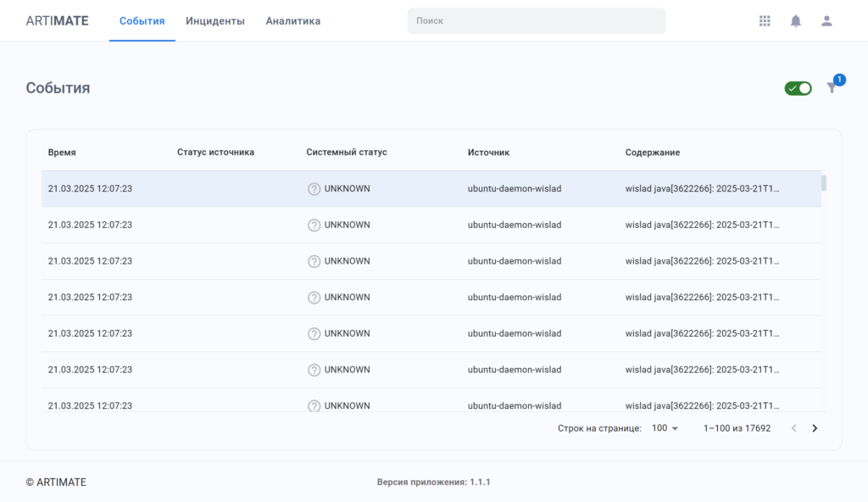The height and width of the screenshot is (502, 868).
Task: Sort by the Время column header
Action: click(62, 153)
